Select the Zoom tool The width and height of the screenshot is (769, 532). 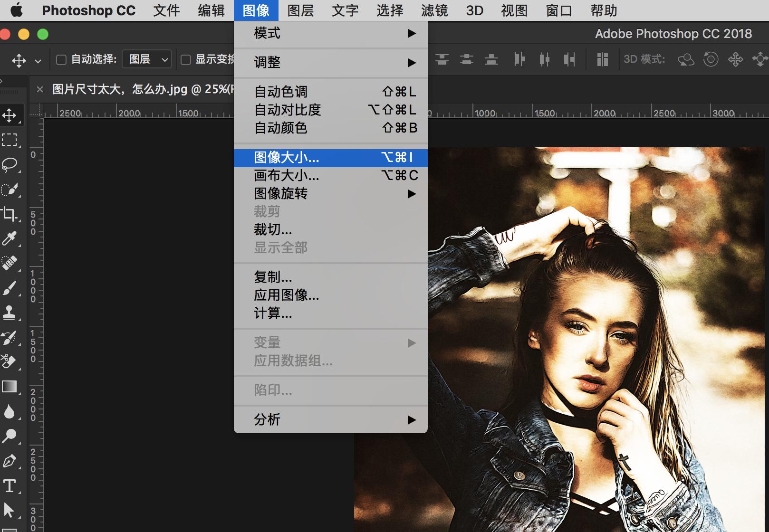[x=10, y=436]
